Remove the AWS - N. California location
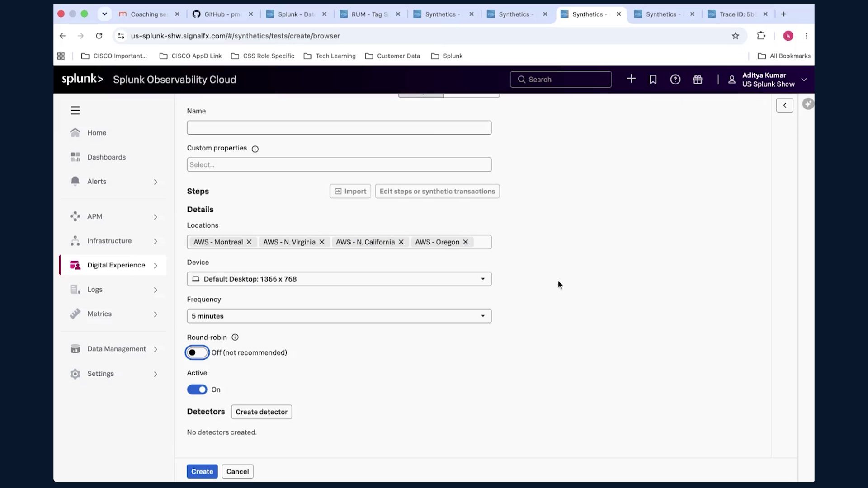868x488 pixels. click(401, 242)
